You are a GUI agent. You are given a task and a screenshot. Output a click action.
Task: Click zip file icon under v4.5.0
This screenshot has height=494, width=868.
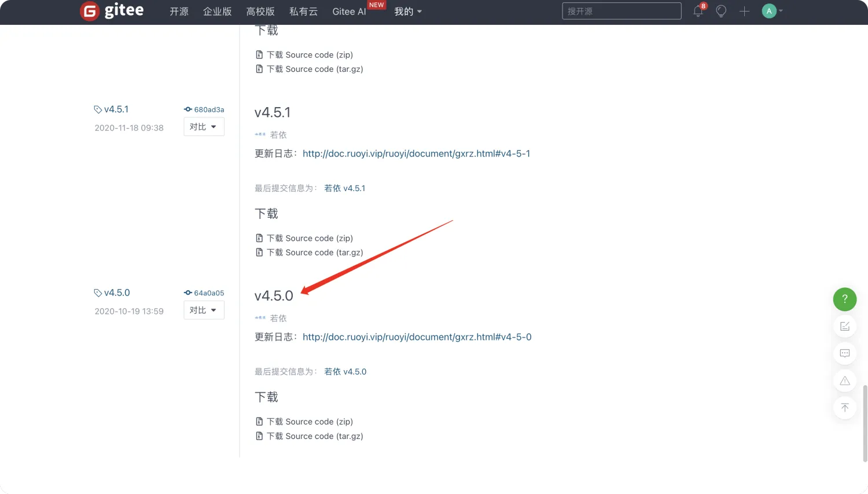coord(259,422)
